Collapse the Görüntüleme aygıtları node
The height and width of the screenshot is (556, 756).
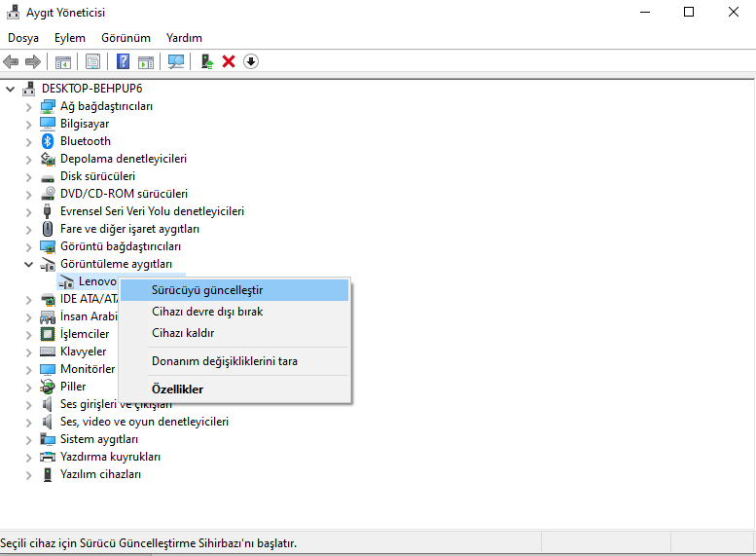pyautogui.click(x=28, y=264)
